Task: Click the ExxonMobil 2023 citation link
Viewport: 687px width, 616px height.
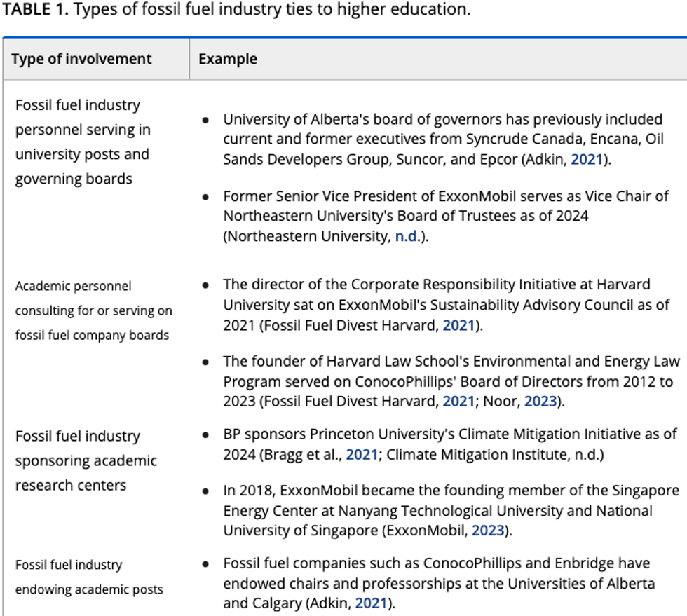Action: click(488, 531)
